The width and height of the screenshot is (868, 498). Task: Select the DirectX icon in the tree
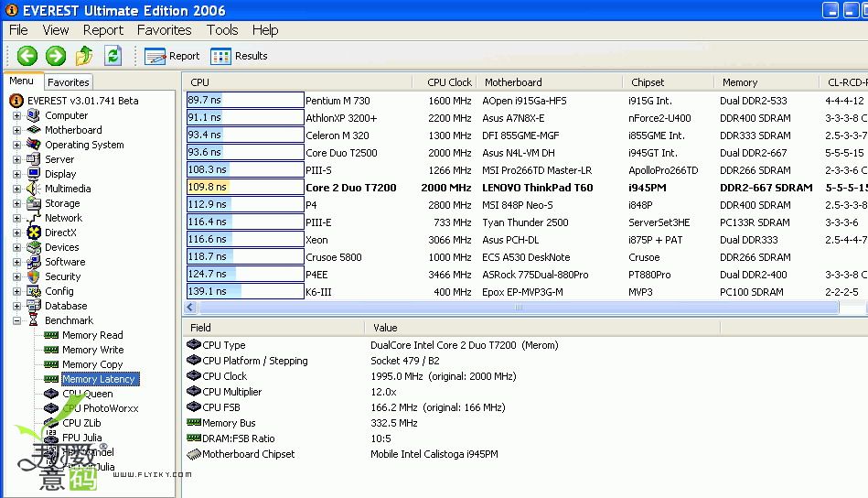point(33,233)
